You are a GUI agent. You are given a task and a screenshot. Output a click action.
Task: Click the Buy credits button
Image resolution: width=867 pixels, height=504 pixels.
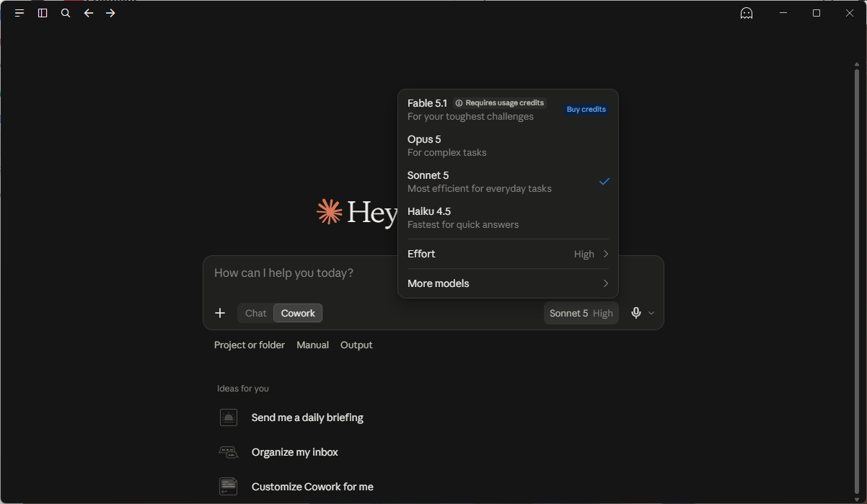pos(586,109)
